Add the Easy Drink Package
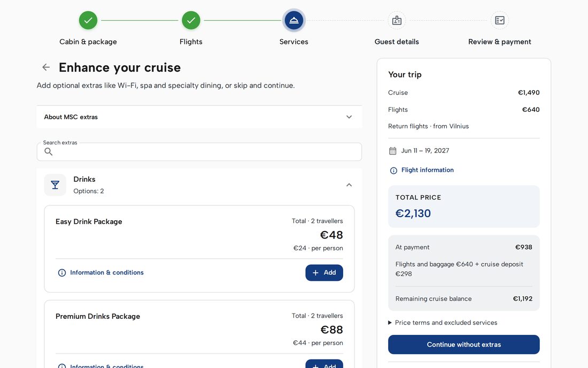Image resolution: width=588 pixels, height=368 pixels. point(324,273)
